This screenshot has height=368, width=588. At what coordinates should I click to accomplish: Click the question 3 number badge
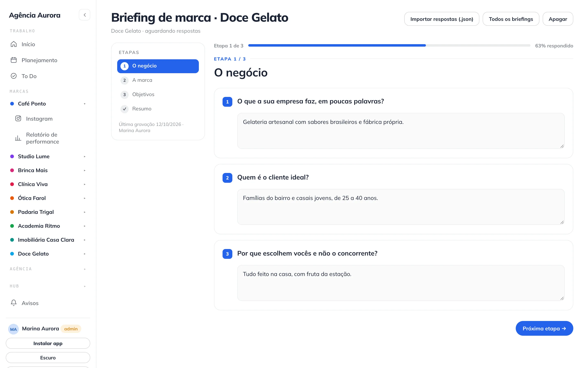coord(227,254)
